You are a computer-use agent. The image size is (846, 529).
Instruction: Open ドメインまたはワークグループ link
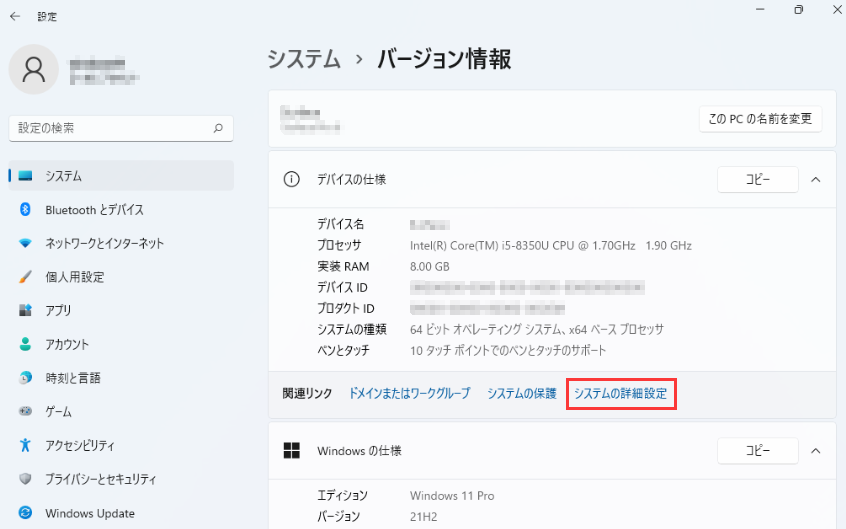pyautogui.click(x=410, y=394)
